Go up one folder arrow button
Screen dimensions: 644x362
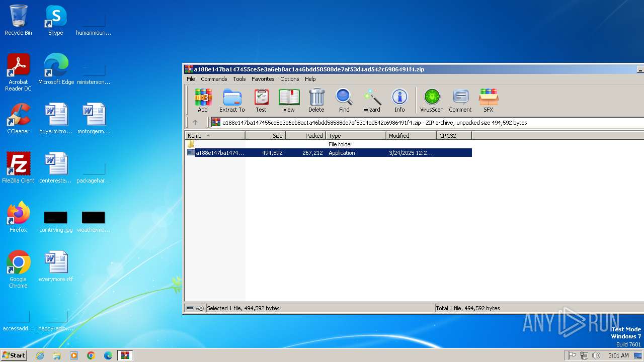[x=195, y=122]
